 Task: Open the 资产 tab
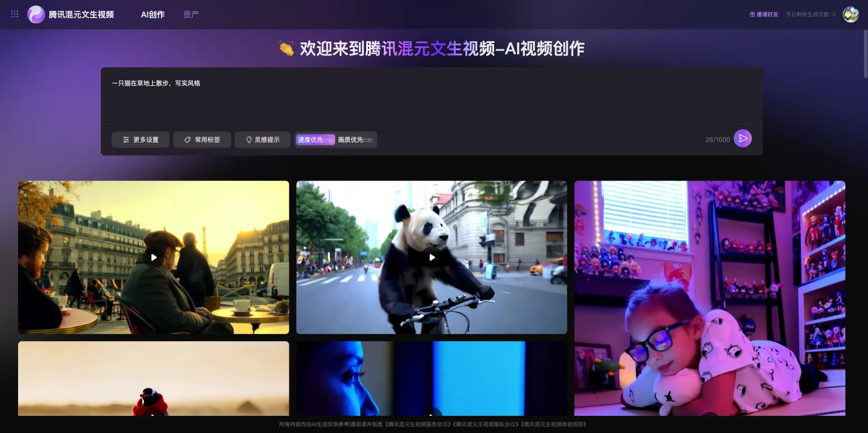[191, 14]
